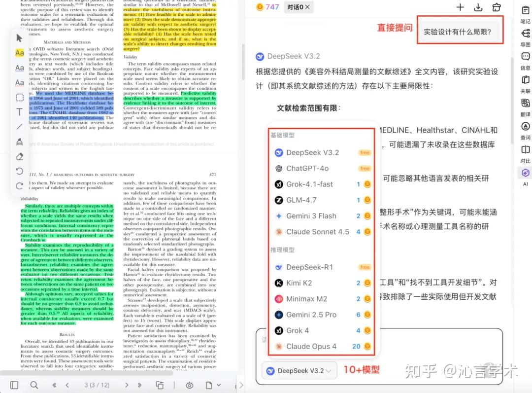Undo the last annotation
The height and width of the screenshot is (393, 532).
(x=19, y=171)
